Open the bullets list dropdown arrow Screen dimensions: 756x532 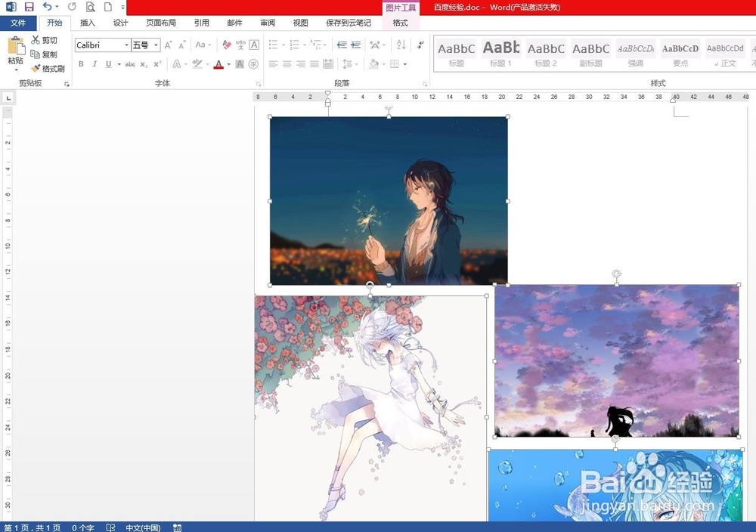coord(283,45)
